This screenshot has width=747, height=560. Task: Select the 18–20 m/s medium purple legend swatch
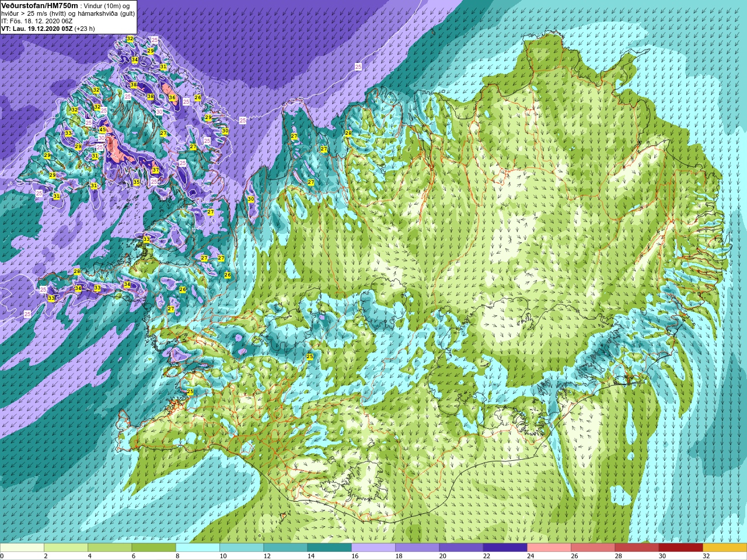pos(417,548)
